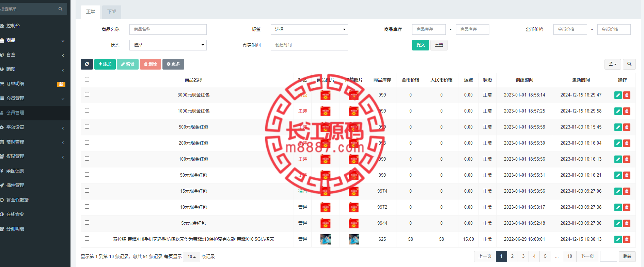Delete the 3000元现金红包 row
Image resolution: width=644 pixels, height=267 pixels.
point(627,95)
